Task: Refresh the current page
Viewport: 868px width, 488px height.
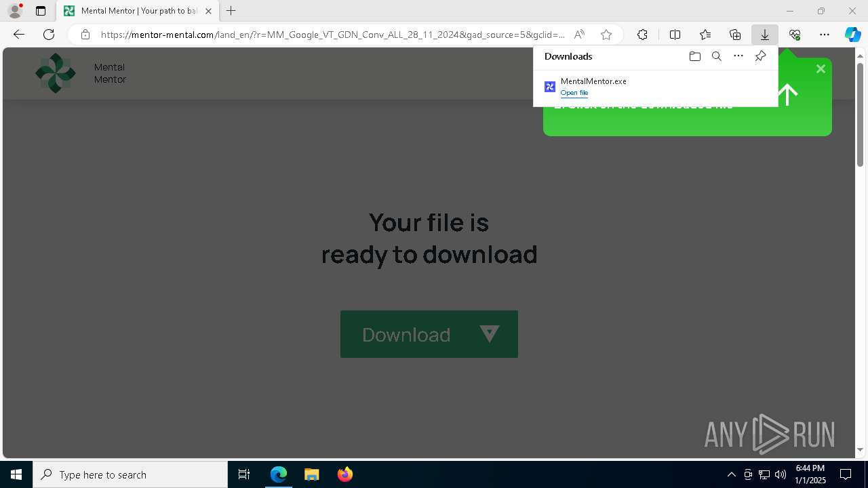Action: click(x=49, y=35)
